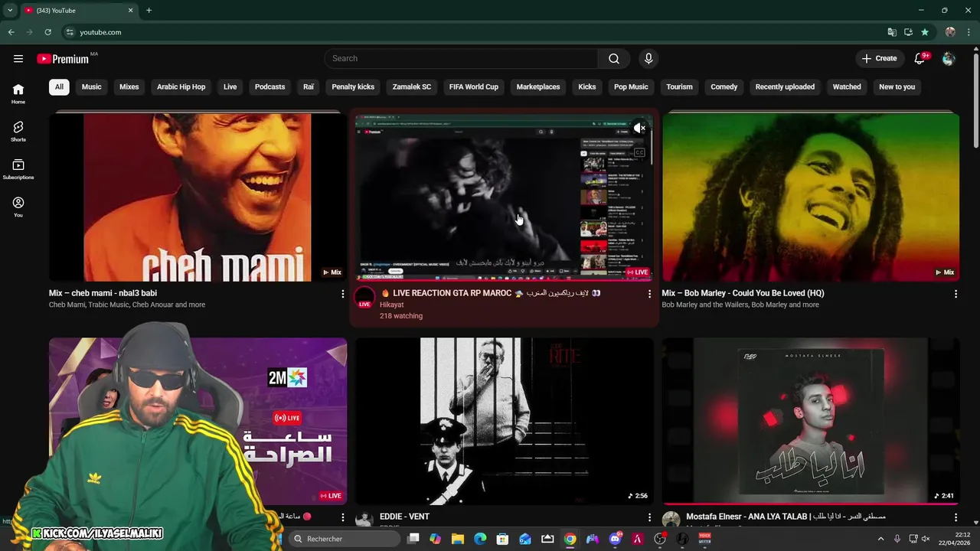Unmute the live preview video
The width and height of the screenshot is (980, 551).
tap(639, 128)
